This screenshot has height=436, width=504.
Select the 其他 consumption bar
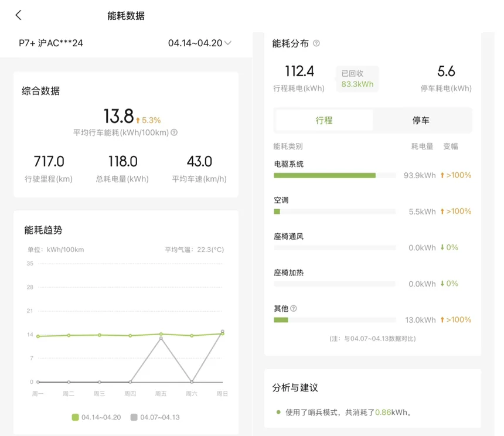(335, 320)
